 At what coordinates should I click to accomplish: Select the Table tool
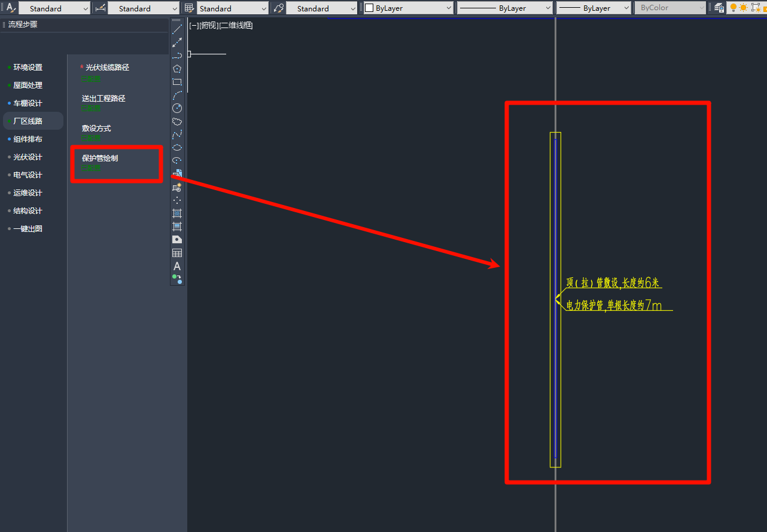177,253
